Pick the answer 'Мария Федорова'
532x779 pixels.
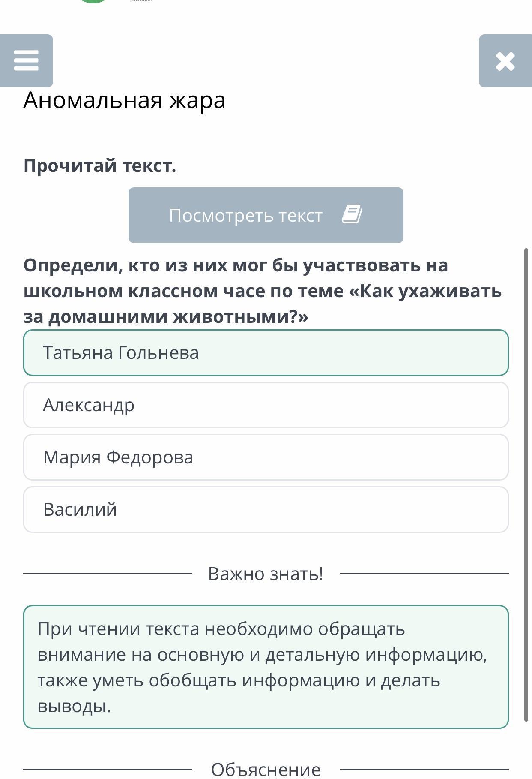coord(266,457)
